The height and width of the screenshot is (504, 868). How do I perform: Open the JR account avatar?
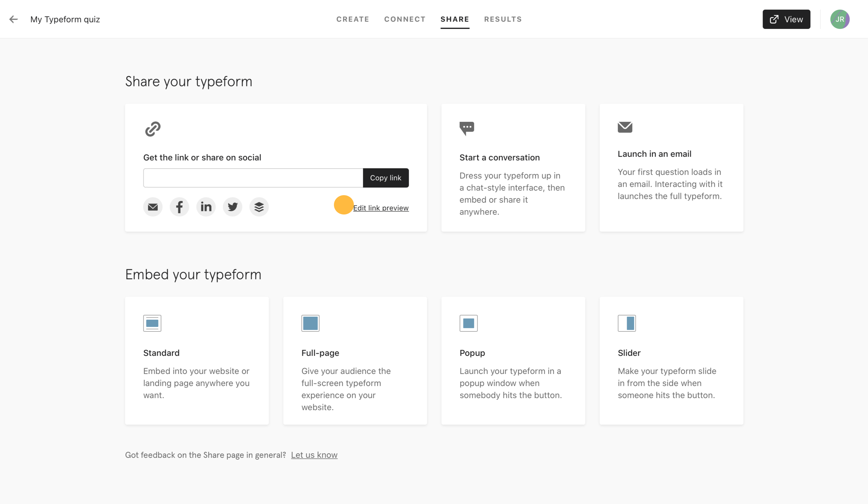[x=839, y=19]
